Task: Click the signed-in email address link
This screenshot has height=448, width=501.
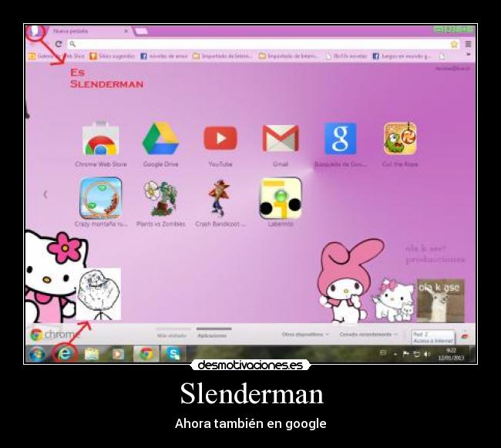Action: (452, 69)
